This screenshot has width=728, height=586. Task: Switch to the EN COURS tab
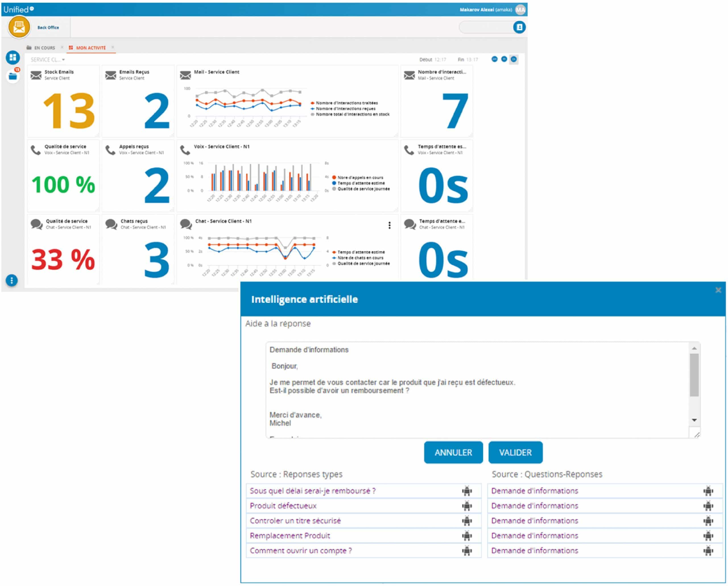click(x=44, y=48)
